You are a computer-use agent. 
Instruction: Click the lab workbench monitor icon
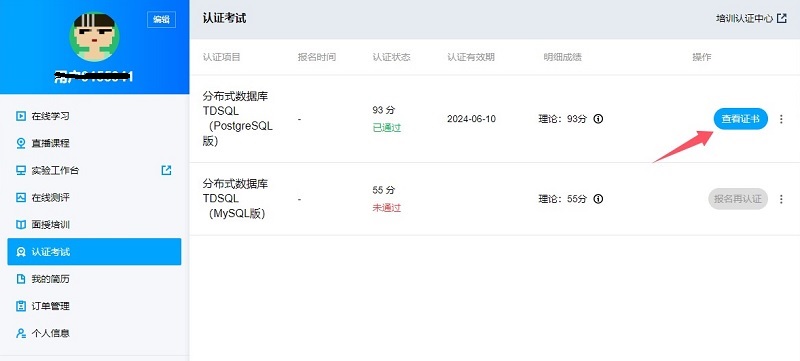(21, 170)
